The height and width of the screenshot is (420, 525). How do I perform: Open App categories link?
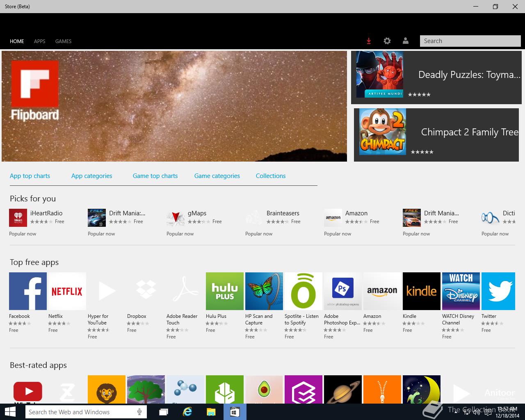point(91,176)
